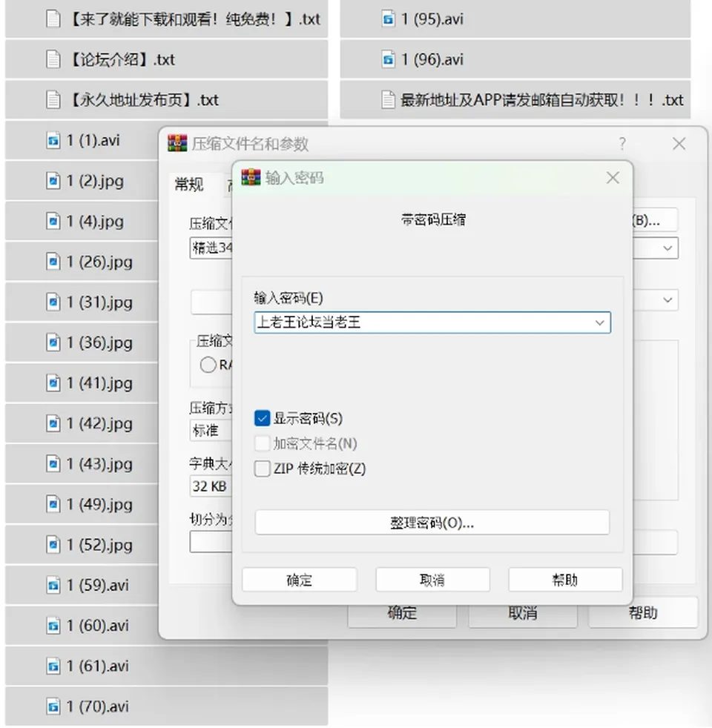Enable the ZIP 传统加密(Z) checkbox
This screenshot has height=728, width=712.
262,469
